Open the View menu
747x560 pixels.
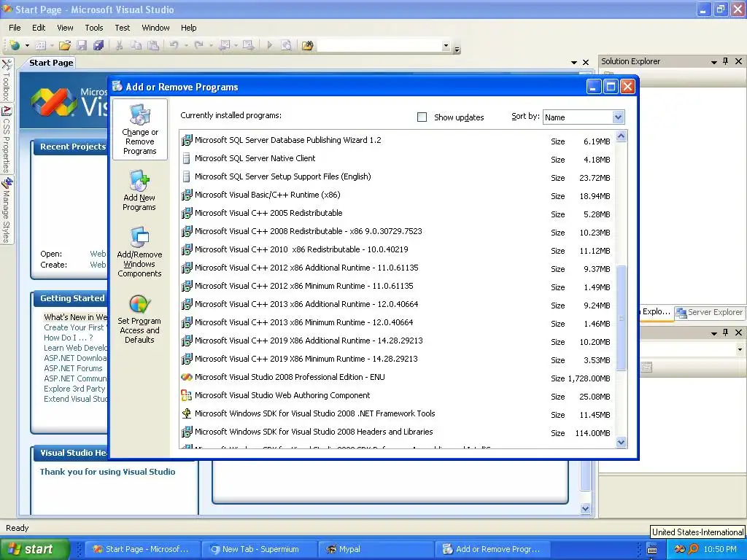[x=65, y=28]
